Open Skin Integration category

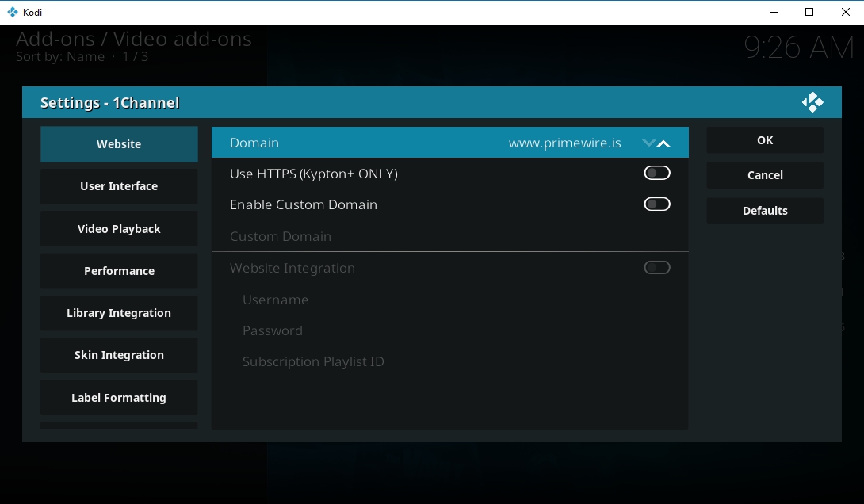click(119, 355)
